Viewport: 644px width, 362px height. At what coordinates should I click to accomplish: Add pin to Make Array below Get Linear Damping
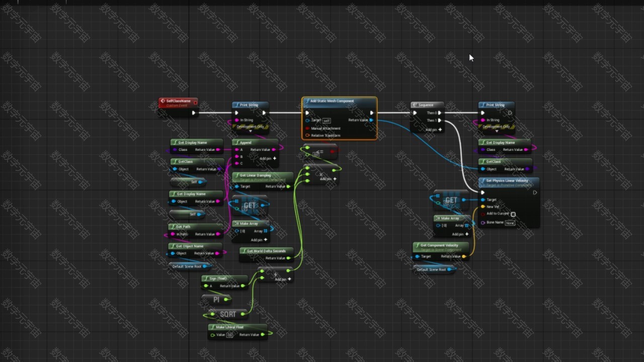pos(259,239)
